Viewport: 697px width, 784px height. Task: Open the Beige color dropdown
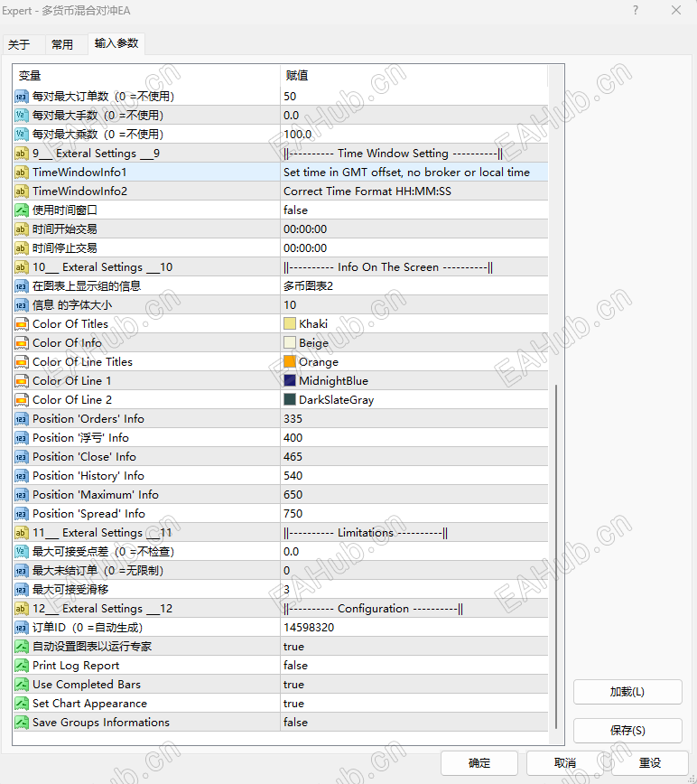click(x=414, y=343)
